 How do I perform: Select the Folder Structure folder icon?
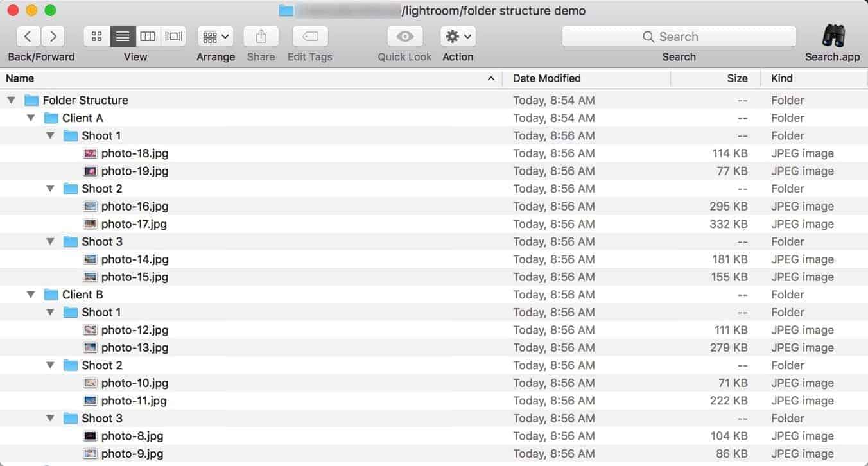pos(31,100)
